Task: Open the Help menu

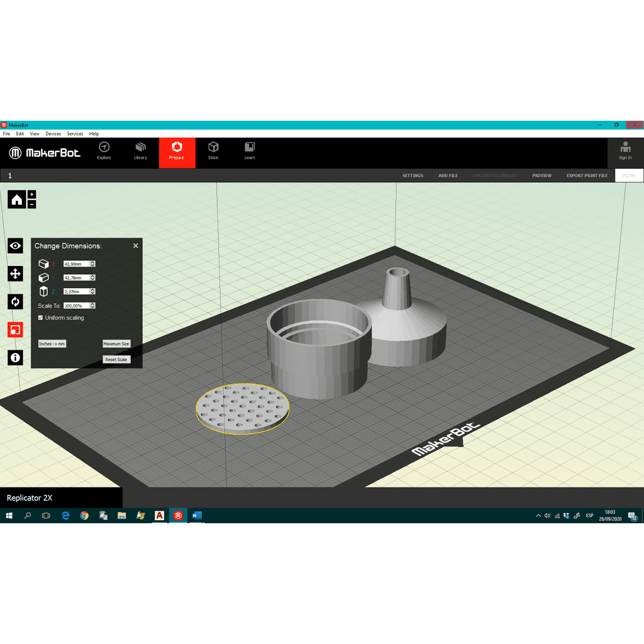Action: (94, 134)
